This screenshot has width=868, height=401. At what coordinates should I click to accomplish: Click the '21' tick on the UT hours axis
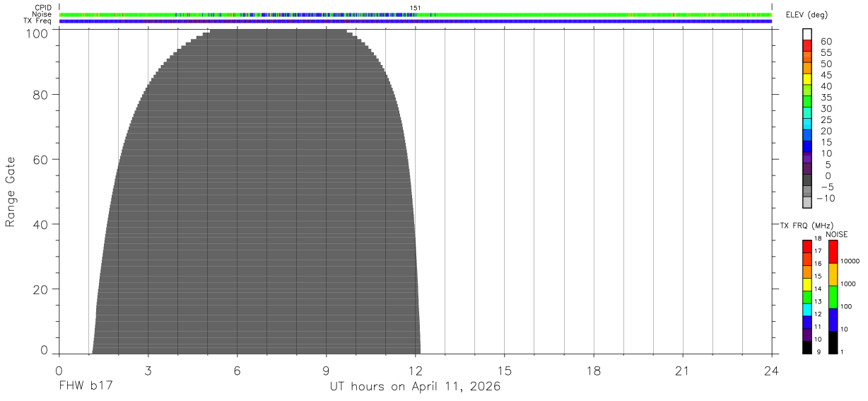[683, 371]
